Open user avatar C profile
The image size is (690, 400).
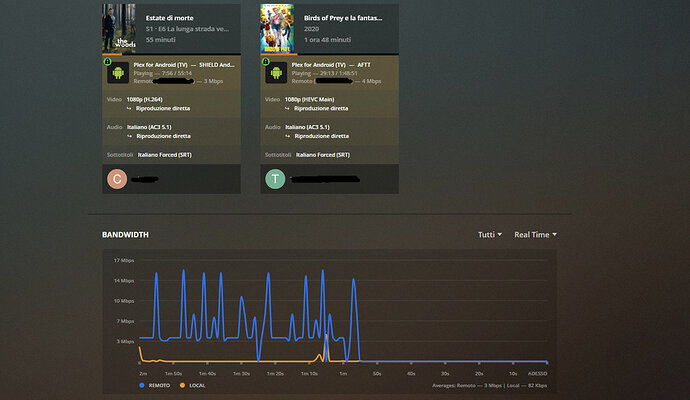coord(117,179)
